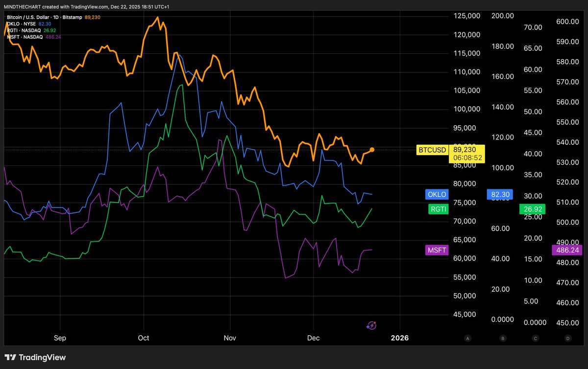Open the Bitcoin / U.S. Dollar symbol selector
This screenshot has height=369, width=588.
tap(27, 17)
